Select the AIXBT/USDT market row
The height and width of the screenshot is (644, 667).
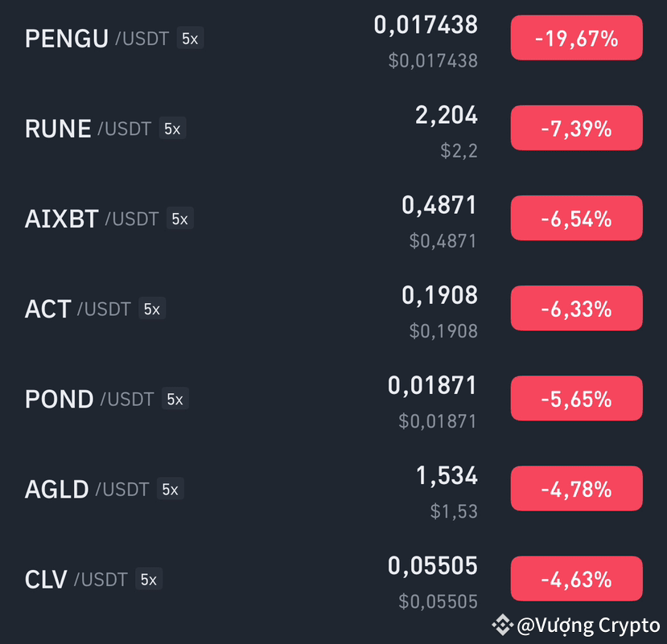point(333,219)
